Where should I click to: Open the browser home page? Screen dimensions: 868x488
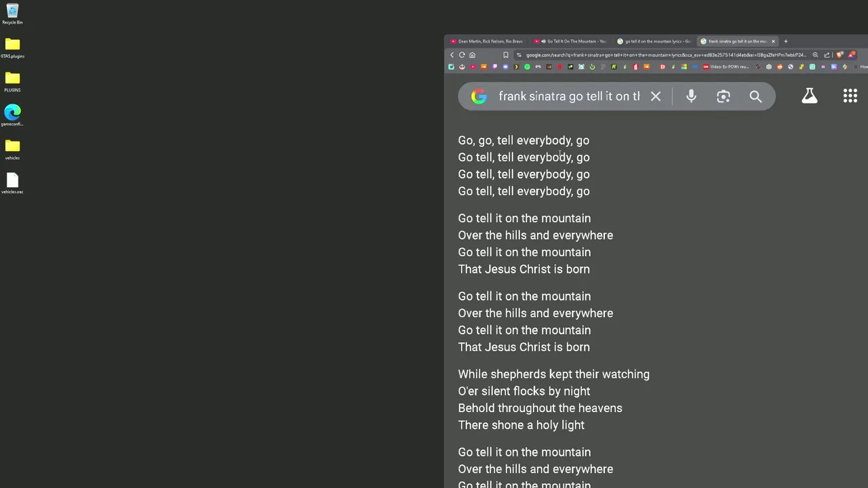[x=472, y=55]
